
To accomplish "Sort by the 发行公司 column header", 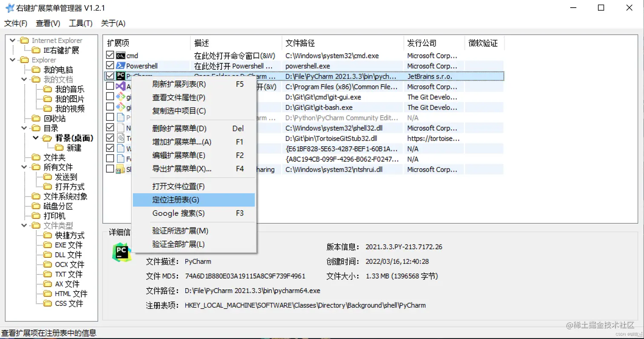I will [434, 43].
